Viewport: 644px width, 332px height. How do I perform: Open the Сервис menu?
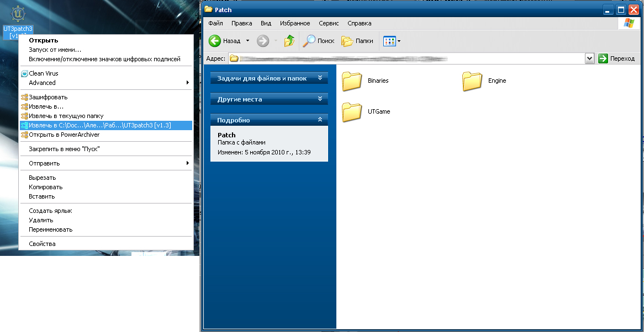click(329, 23)
